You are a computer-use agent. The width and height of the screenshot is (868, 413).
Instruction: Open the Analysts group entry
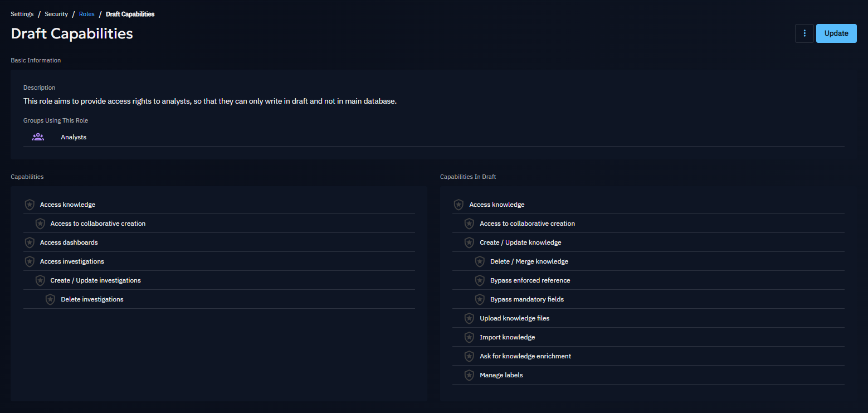pyautogui.click(x=74, y=137)
